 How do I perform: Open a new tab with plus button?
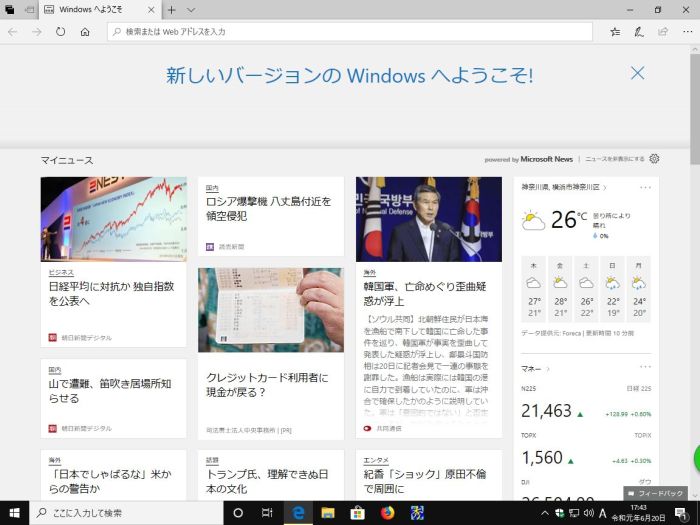pyautogui.click(x=172, y=9)
